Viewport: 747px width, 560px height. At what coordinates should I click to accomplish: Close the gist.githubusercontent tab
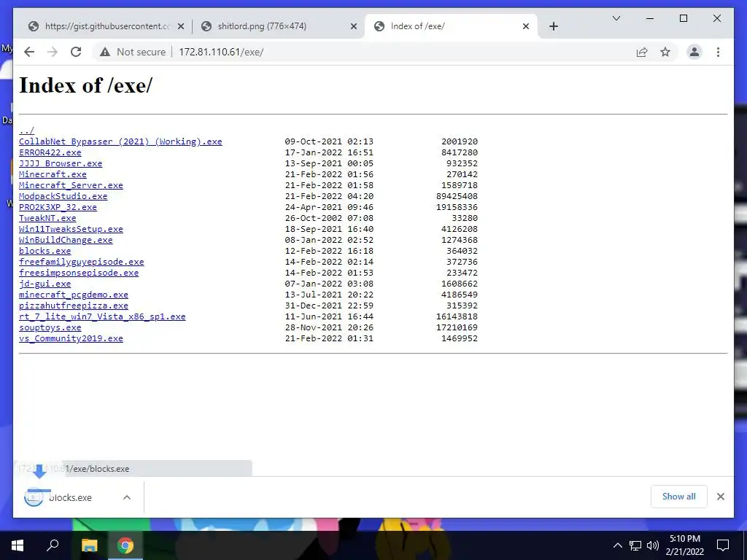pyautogui.click(x=181, y=27)
